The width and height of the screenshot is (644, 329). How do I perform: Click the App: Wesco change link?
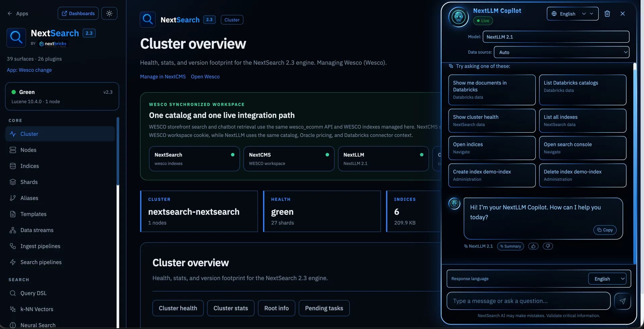click(29, 70)
